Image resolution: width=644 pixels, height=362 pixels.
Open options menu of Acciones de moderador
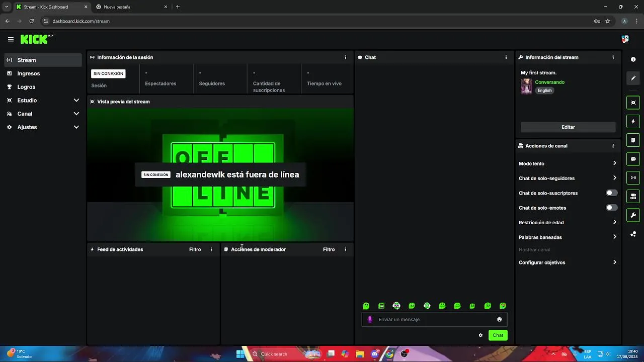(345, 249)
